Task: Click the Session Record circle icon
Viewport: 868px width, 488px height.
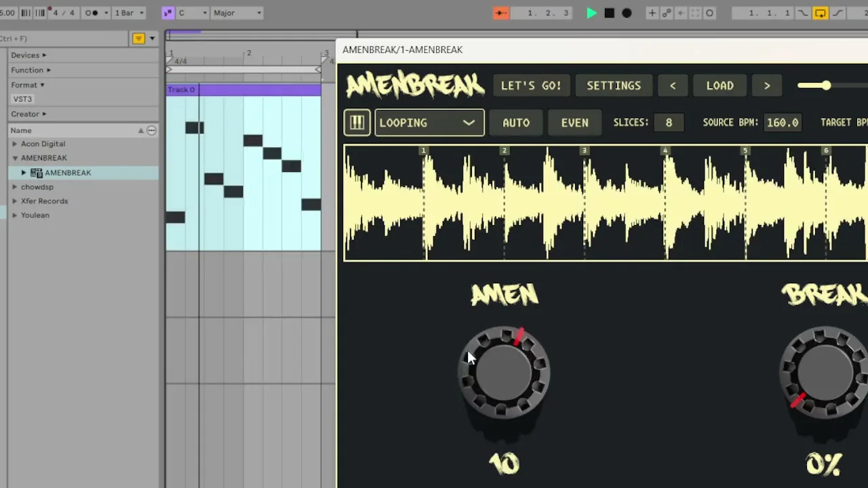Action: tap(709, 13)
